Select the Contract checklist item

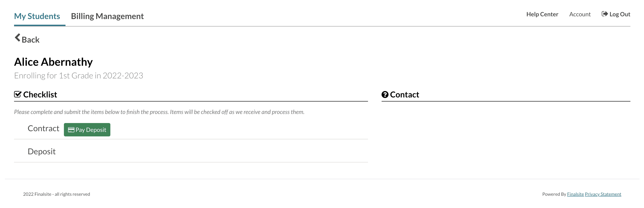43,128
